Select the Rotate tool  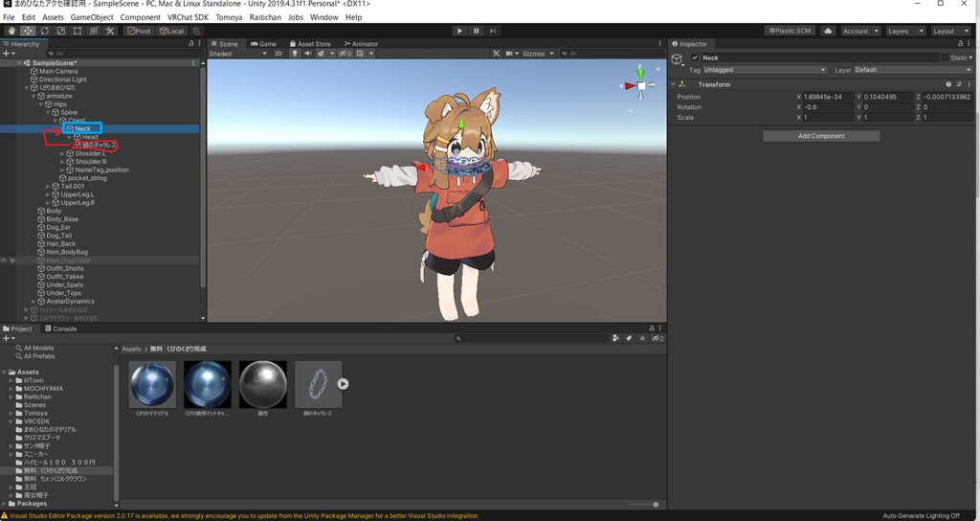point(44,31)
